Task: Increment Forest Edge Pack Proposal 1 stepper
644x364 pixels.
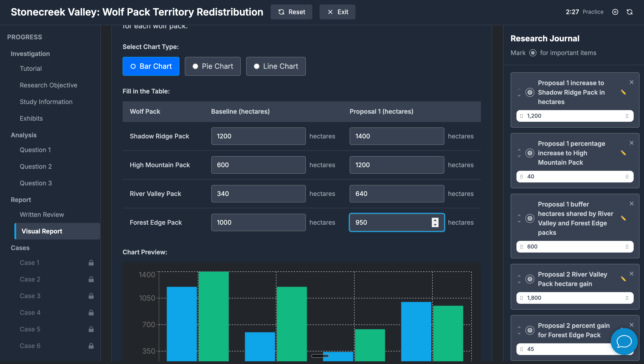Action: (435, 220)
